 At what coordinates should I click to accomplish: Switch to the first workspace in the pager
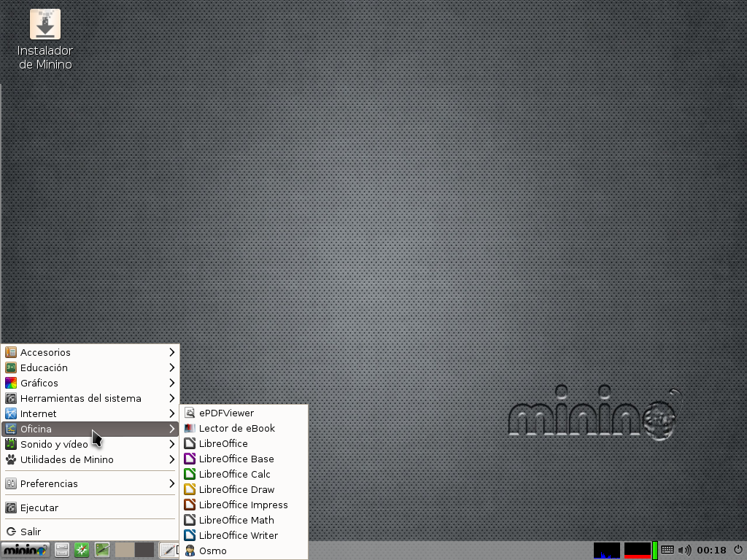(x=125, y=550)
